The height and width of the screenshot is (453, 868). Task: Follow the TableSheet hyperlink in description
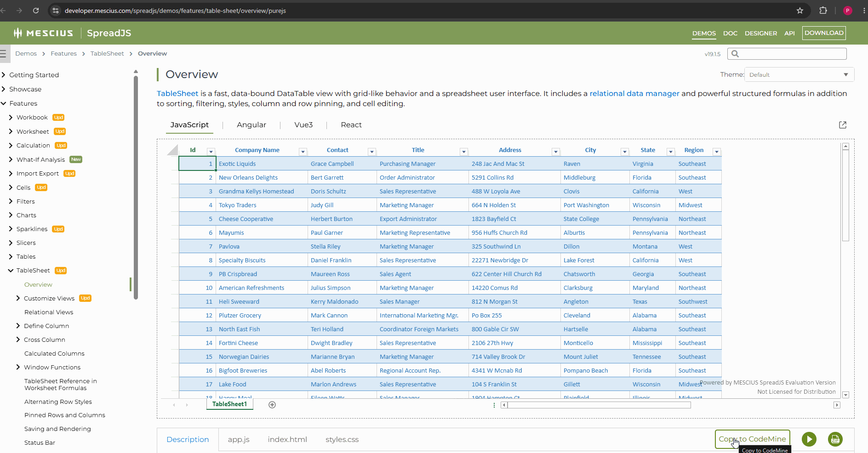(x=177, y=94)
